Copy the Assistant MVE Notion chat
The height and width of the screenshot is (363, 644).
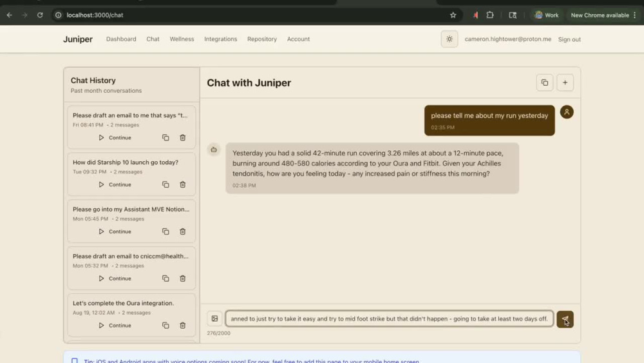(x=166, y=231)
